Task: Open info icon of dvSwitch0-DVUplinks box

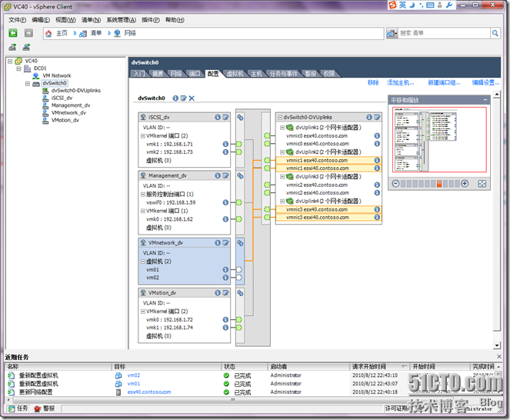Action: tap(369, 117)
